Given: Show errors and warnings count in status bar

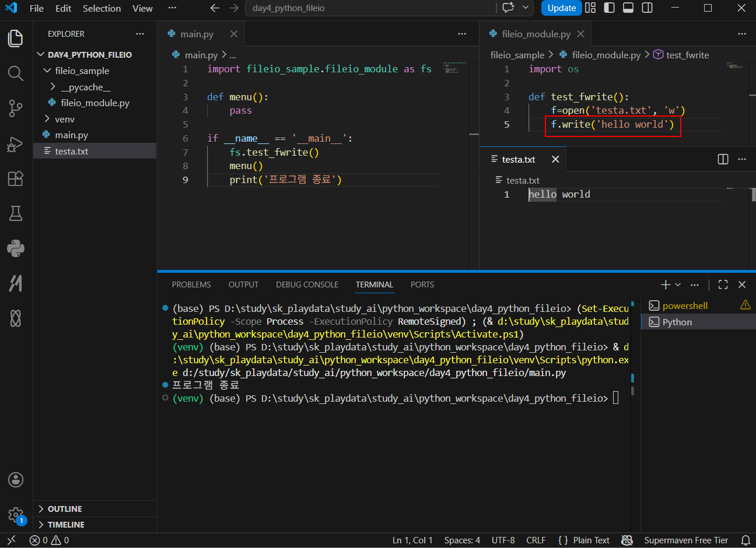Looking at the screenshot, I should tap(49, 540).
